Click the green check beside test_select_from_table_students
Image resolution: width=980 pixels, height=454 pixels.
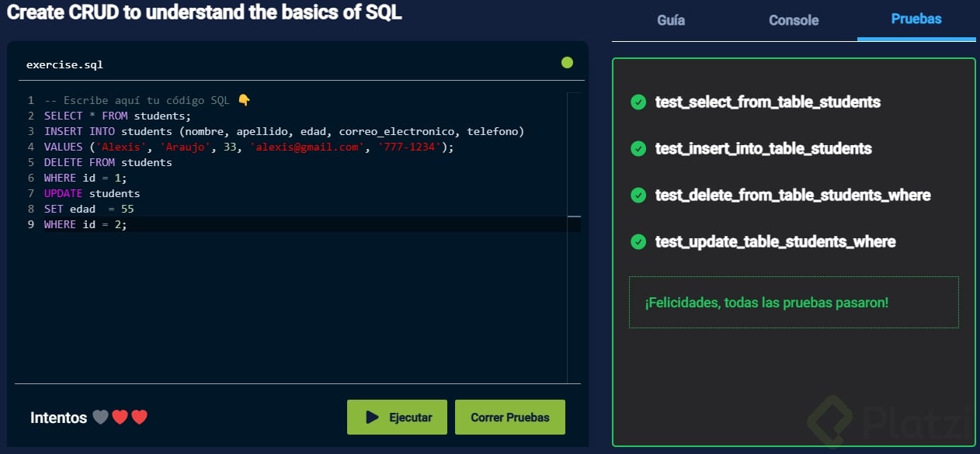tap(638, 102)
